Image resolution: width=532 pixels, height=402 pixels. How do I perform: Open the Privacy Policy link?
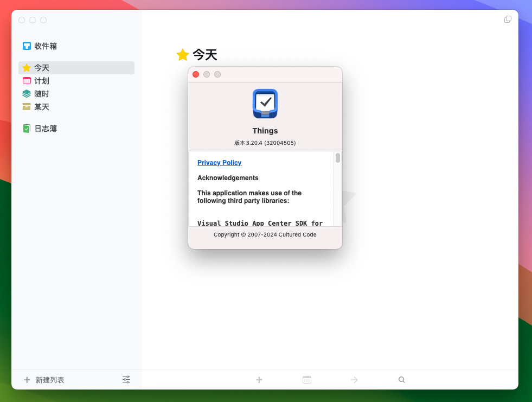[x=219, y=162]
